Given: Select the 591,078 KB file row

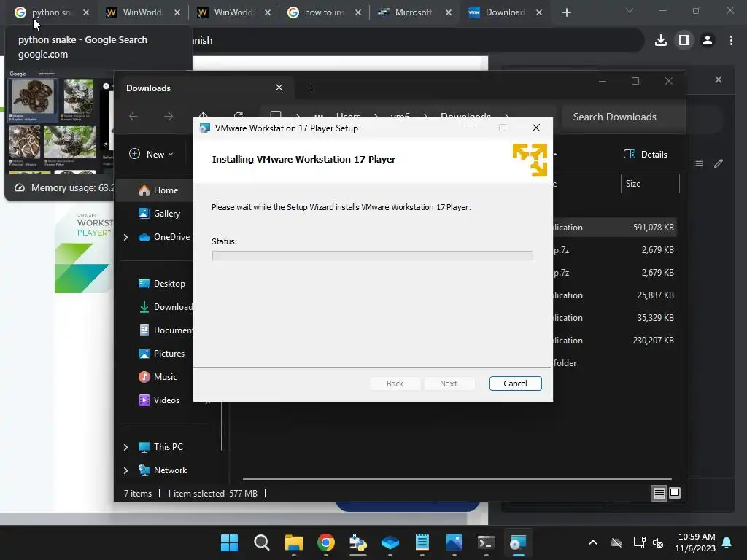Looking at the screenshot, I should (614, 227).
